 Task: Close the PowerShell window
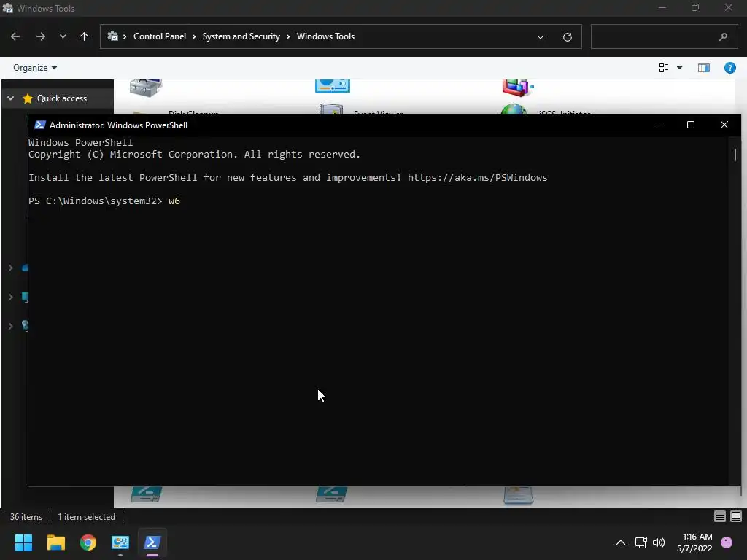coord(724,125)
